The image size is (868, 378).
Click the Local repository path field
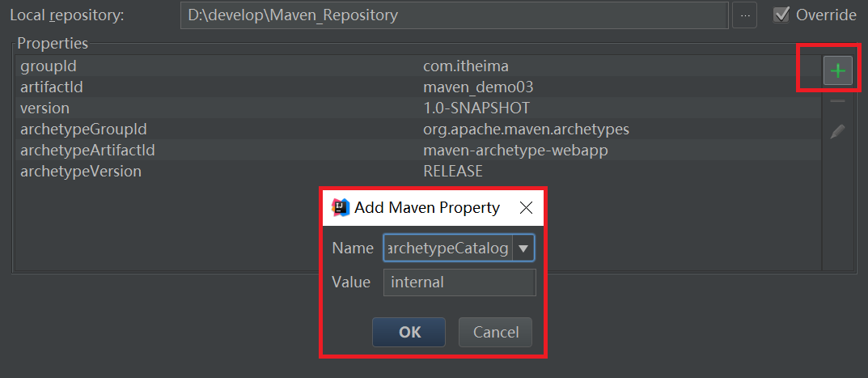click(x=454, y=15)
